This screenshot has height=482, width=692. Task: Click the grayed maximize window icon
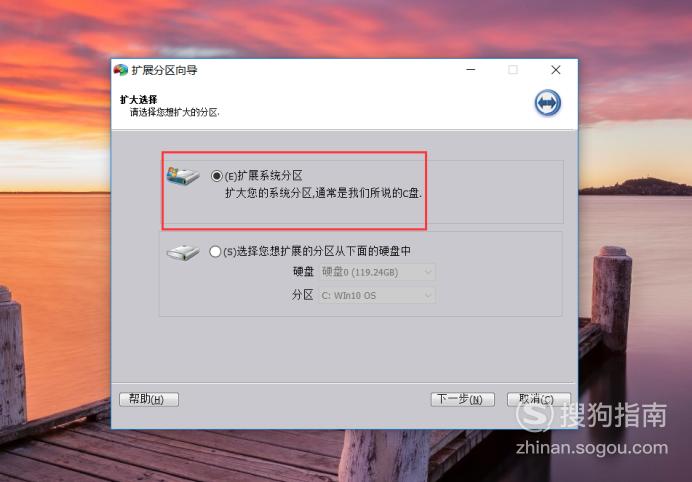pyautogui.click(x=513, y=70)
